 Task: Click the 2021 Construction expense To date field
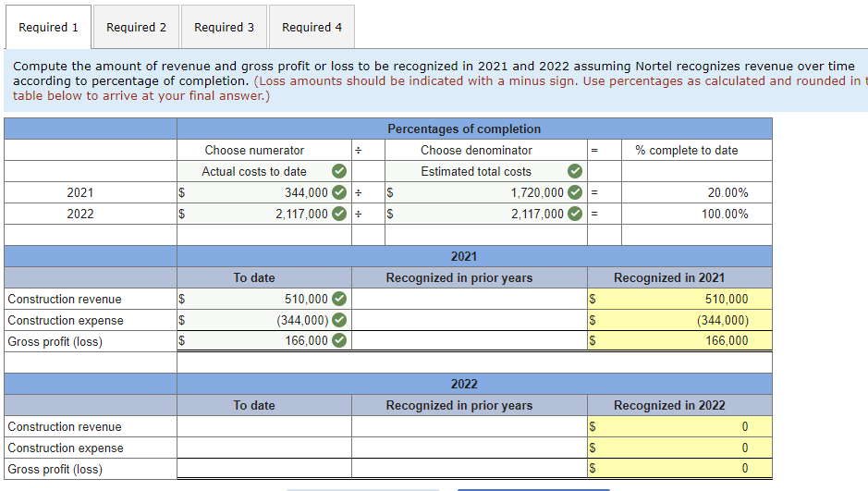(264, 320)
